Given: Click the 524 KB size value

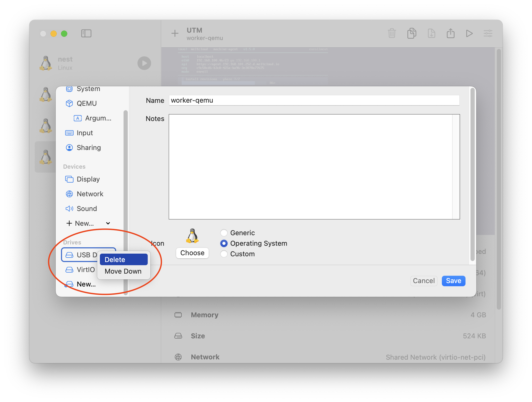Looking at the screenshot, I should 474,336.
